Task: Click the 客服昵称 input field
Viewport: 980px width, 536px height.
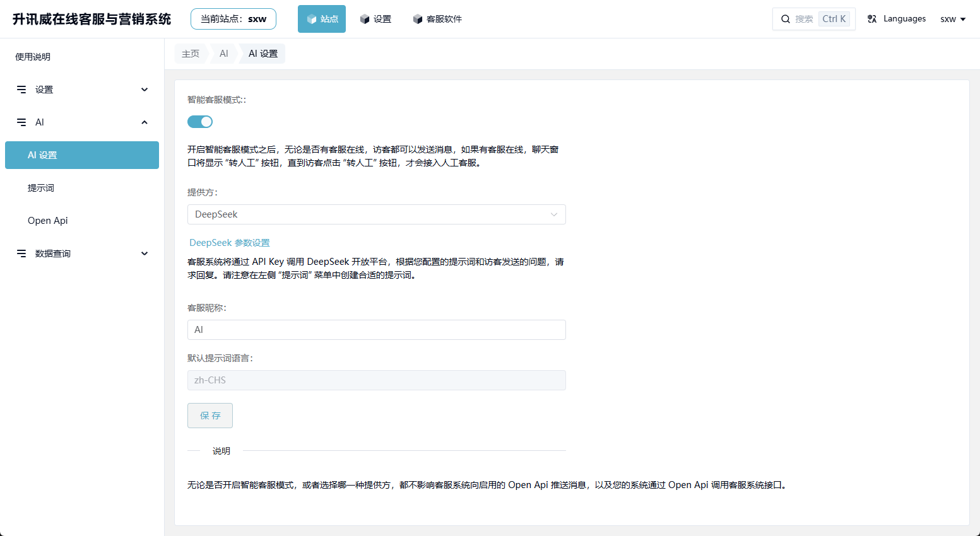Action: 376,330
